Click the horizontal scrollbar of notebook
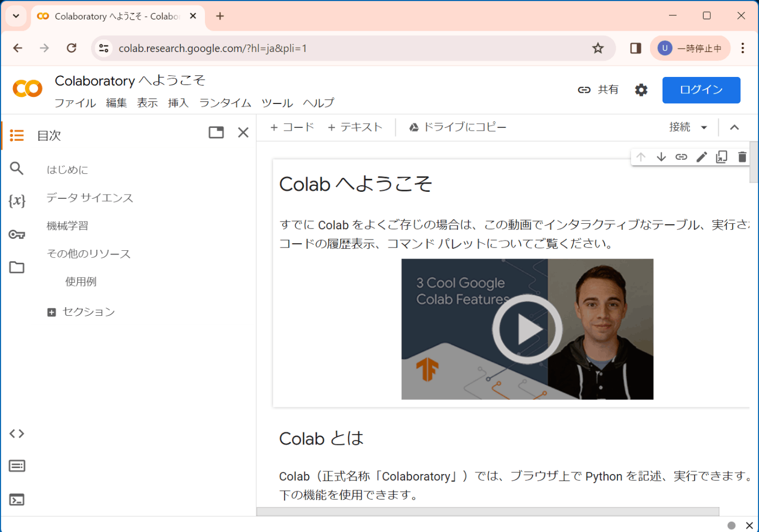759x532 pixels. click(x=488, y=512)
